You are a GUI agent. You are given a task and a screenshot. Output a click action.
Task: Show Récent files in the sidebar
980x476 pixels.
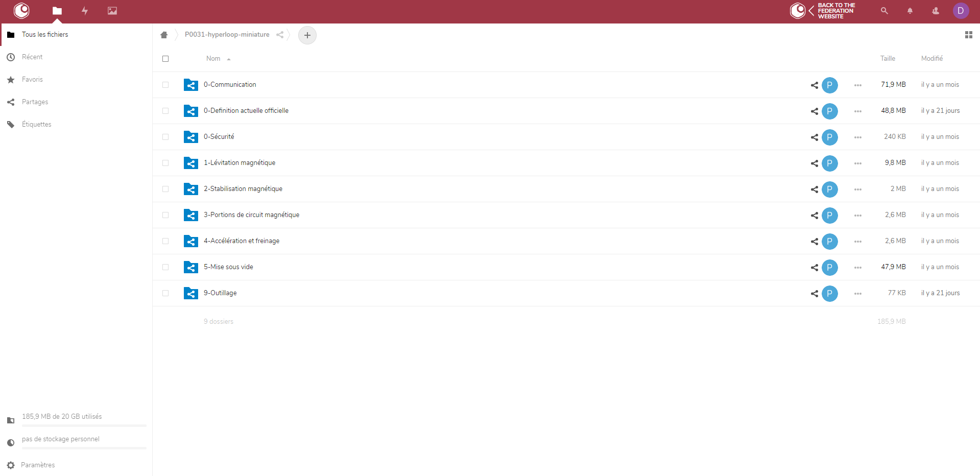tap(32, 57)
